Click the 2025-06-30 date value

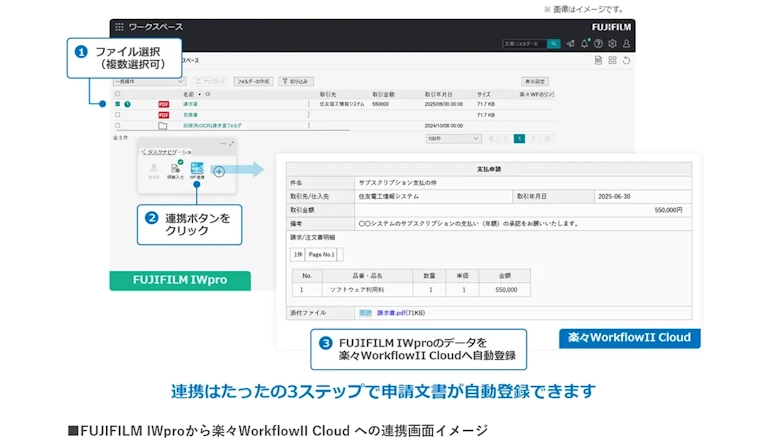(x=614, y=196)
